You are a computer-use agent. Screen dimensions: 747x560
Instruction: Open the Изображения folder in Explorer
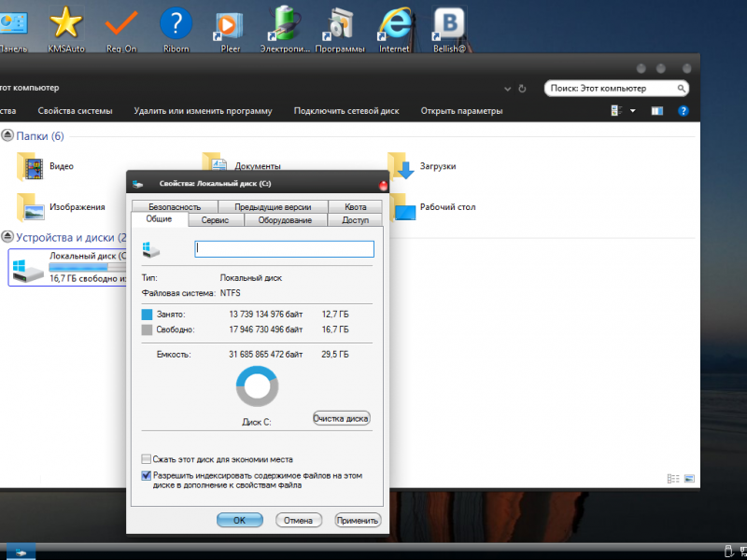pos(61,207)
